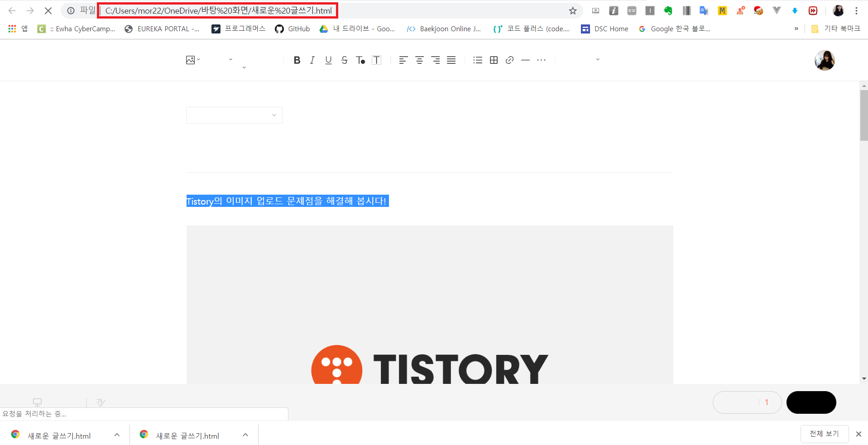Click the Evernote extension icon
The height and width of the screenshot is (445, 868).
(x=668, y=10)
